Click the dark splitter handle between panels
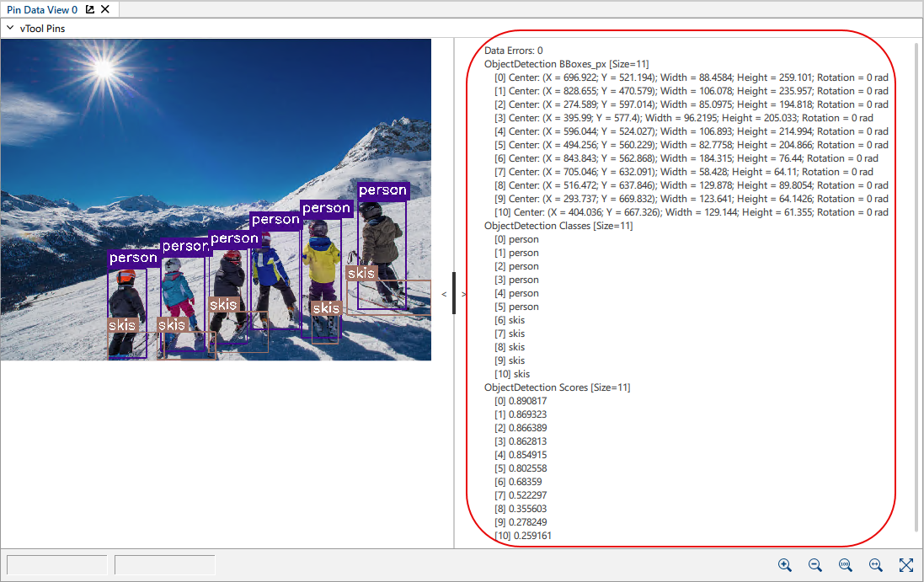Viewport: 924px width, 582px height. click(454, 293)
